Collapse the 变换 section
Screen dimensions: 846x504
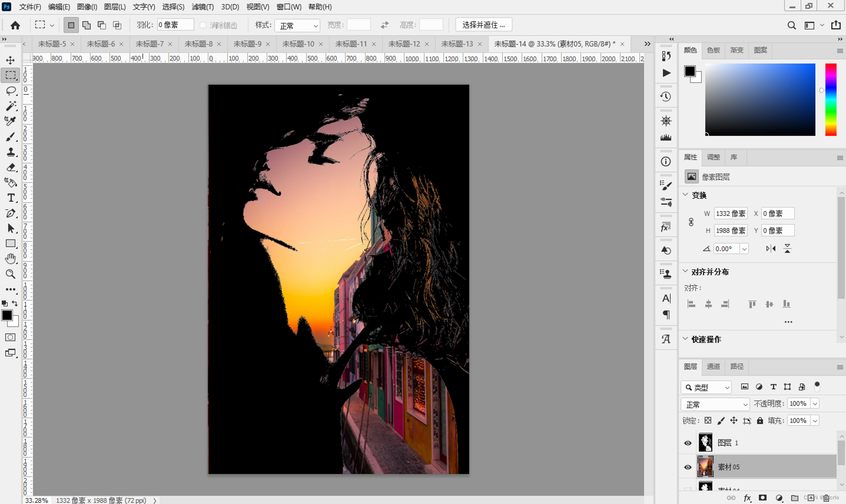click(x=685, y=195)
